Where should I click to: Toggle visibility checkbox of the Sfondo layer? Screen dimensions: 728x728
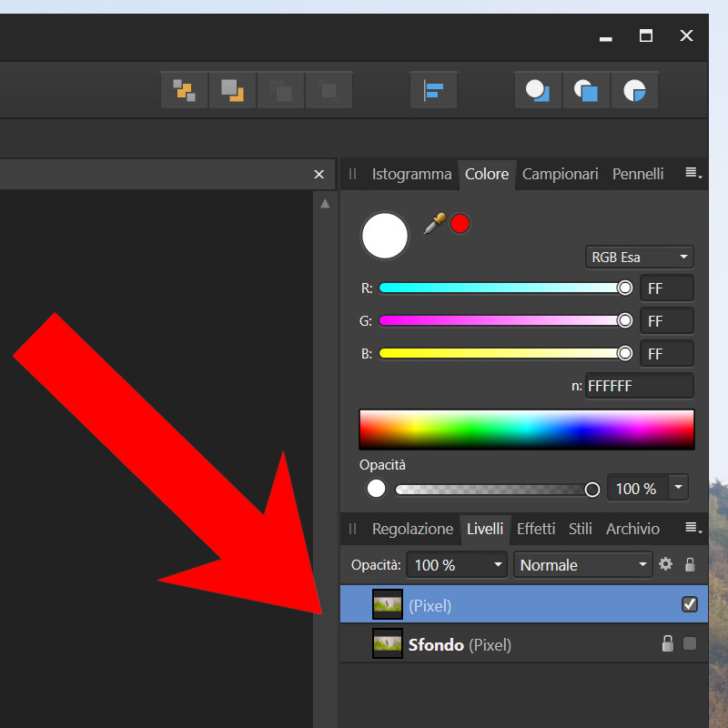point(690,643)
